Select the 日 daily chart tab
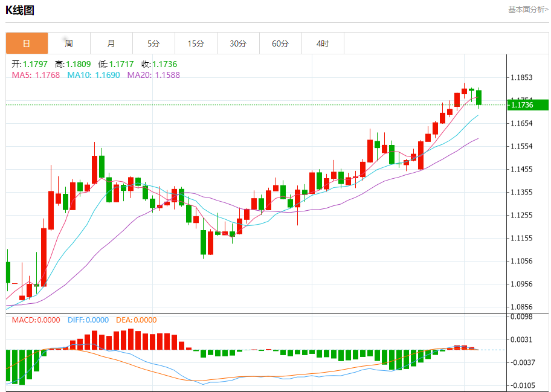 coord(27,43)
